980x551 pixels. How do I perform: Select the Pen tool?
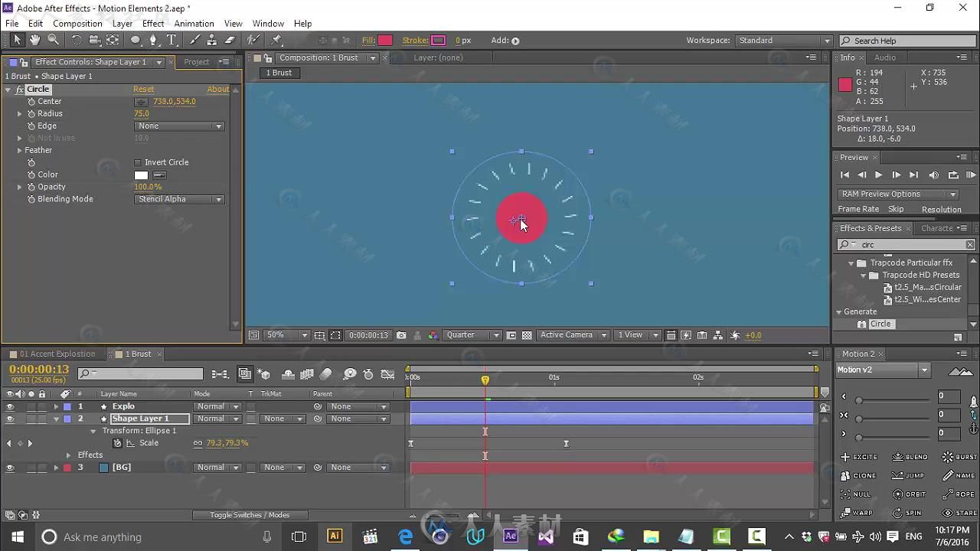(x=154, y=40)
